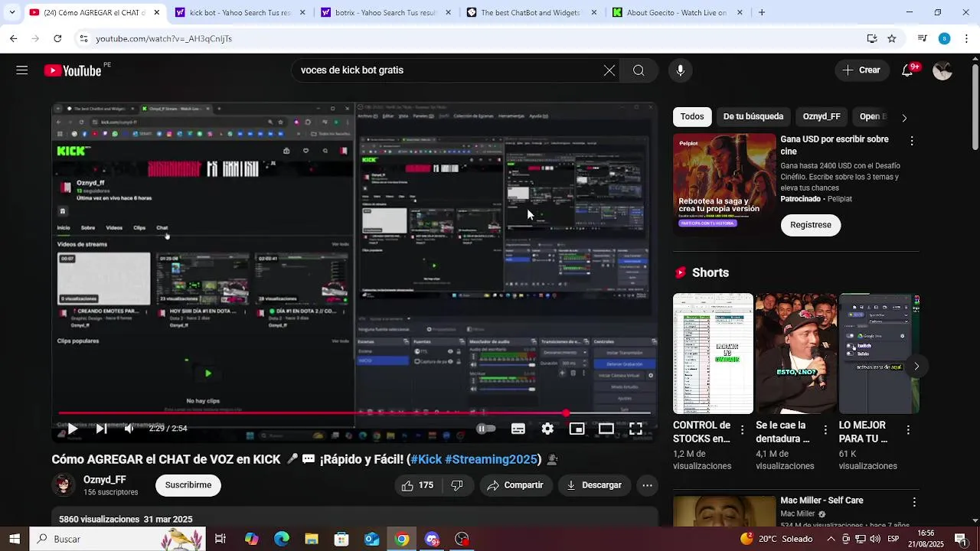Screen dimensions: 980x551
Task: Bookmark this page with the star
Action: 891,38
